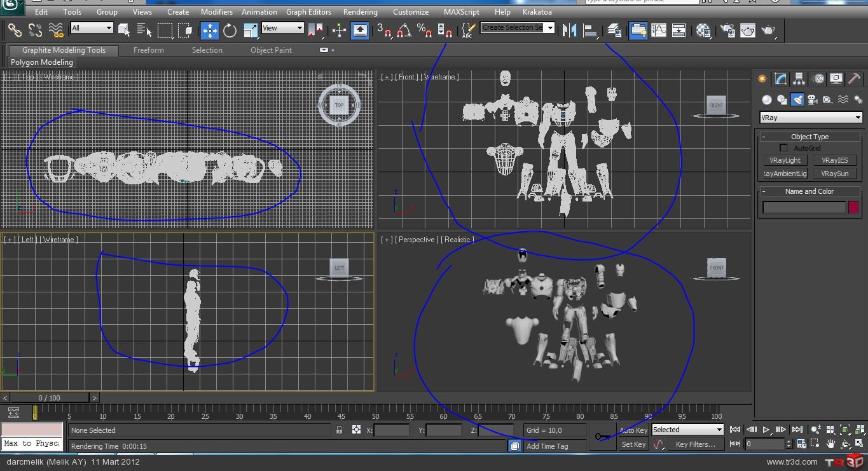Open the VRay light type dropdown
868x471 pixels.
[x=811, y=118]
